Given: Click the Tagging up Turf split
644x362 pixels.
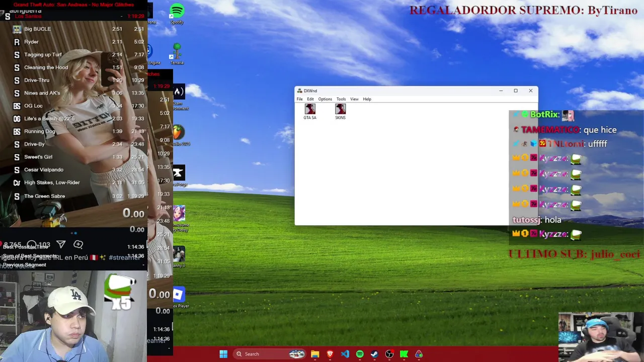Looking at the screenshot, I should pyautogui.click(x=79, y=55).
